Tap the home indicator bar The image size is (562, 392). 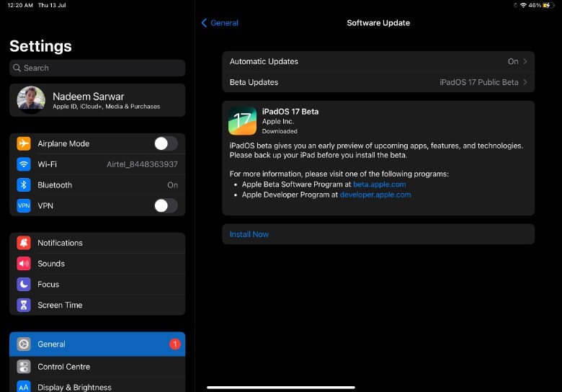281,388
